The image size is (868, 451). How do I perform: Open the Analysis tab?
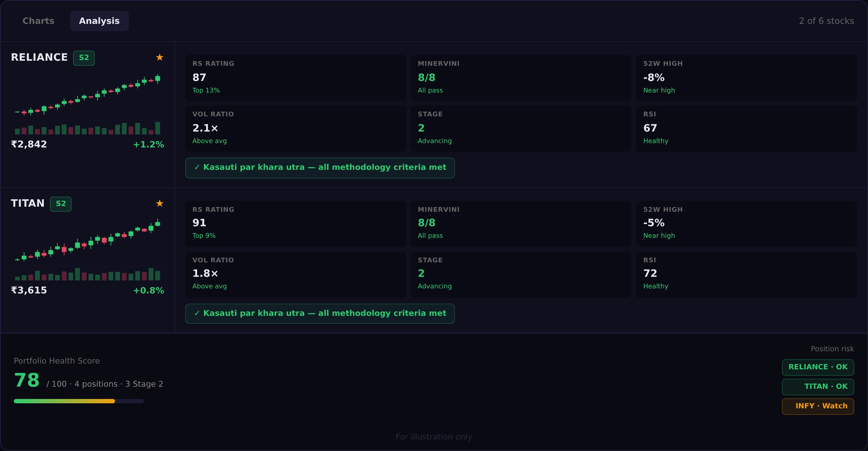[x=99, y=21]
